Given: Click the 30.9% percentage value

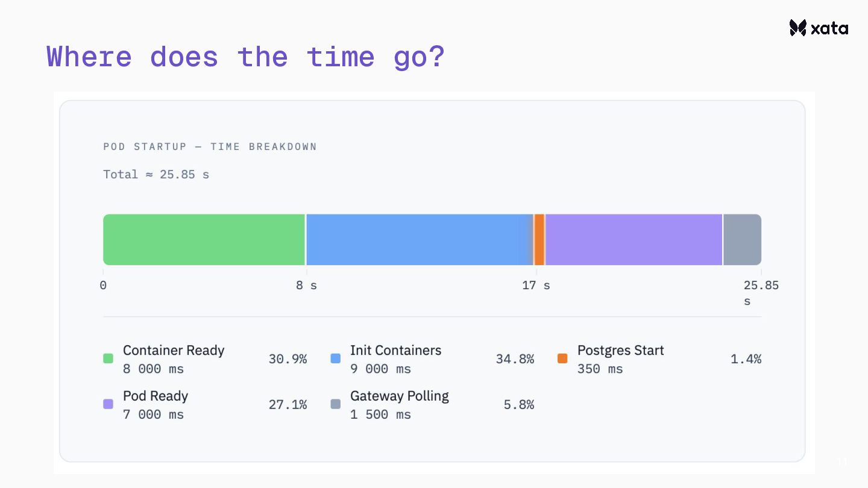Looking at the screenshot, I should (x=288, y=359).
